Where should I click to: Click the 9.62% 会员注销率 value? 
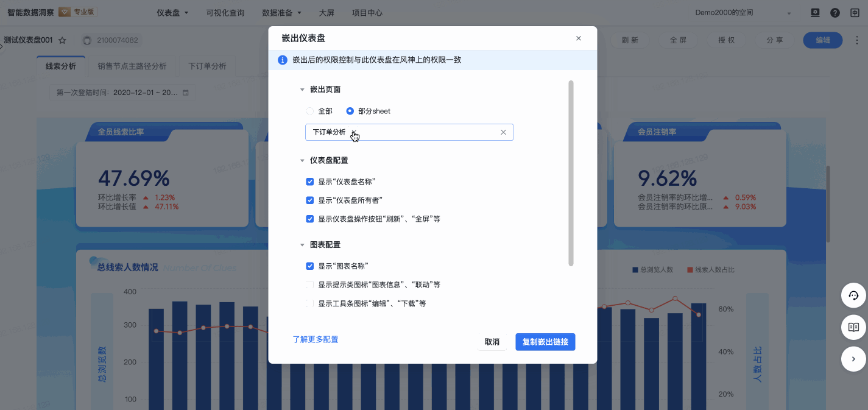(x=667, y=178)
